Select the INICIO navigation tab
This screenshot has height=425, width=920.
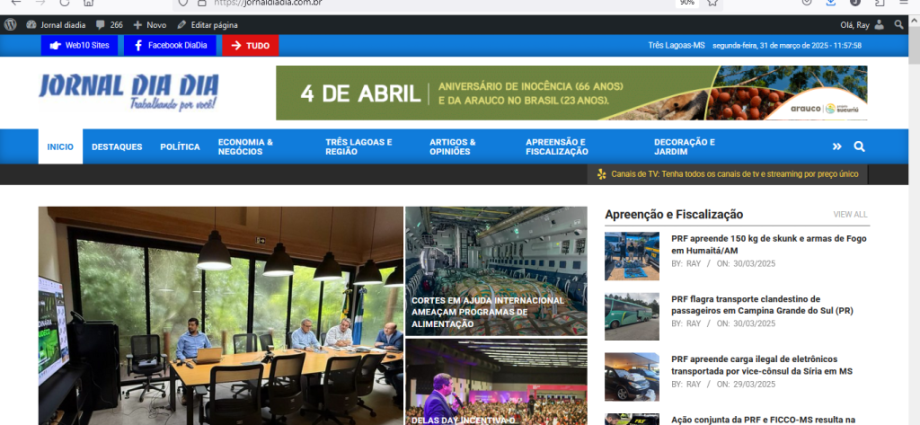[60, 147]
